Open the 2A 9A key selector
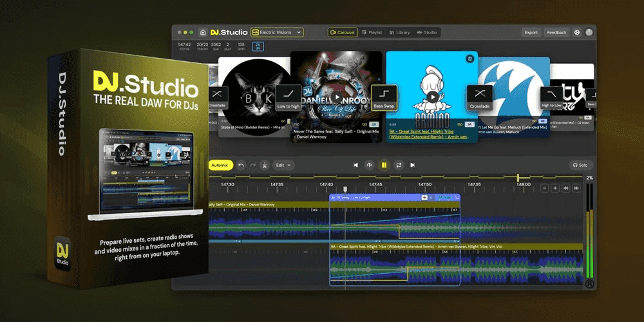Screen dimensions: 644x322 258,46
